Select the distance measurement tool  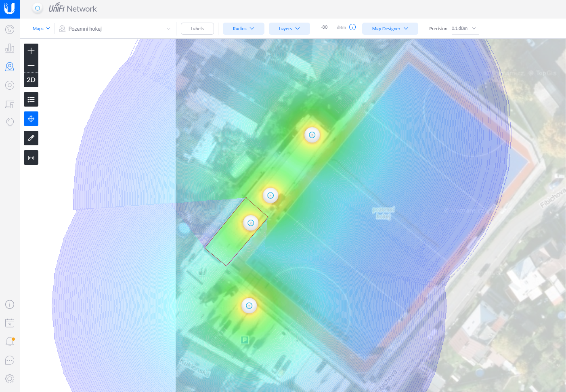pos(31,157)
